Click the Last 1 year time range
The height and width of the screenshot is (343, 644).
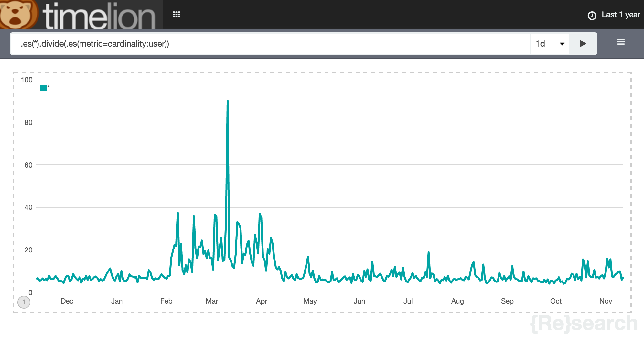pyautogui.click(x=621, y=15)
